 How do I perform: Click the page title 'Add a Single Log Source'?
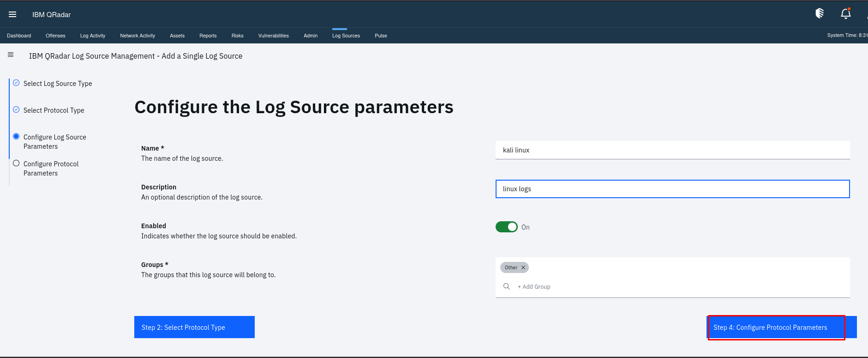(x=202, y=56)
